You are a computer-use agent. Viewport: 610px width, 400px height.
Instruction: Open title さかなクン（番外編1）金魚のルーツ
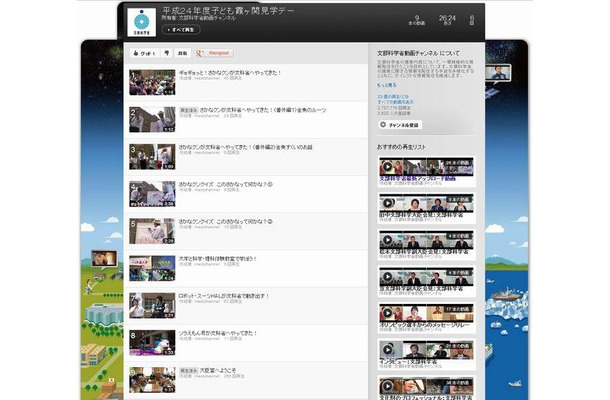tap(263, 110)
